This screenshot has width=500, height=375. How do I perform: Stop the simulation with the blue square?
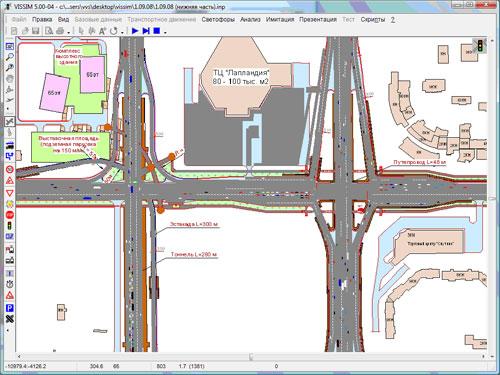click(x=157, y=31)
